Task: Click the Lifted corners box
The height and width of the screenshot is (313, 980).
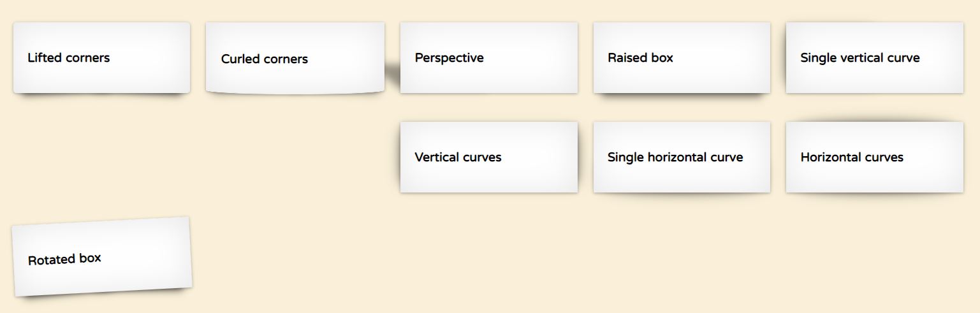Action: pyautogui.click(x=101, y=57)
